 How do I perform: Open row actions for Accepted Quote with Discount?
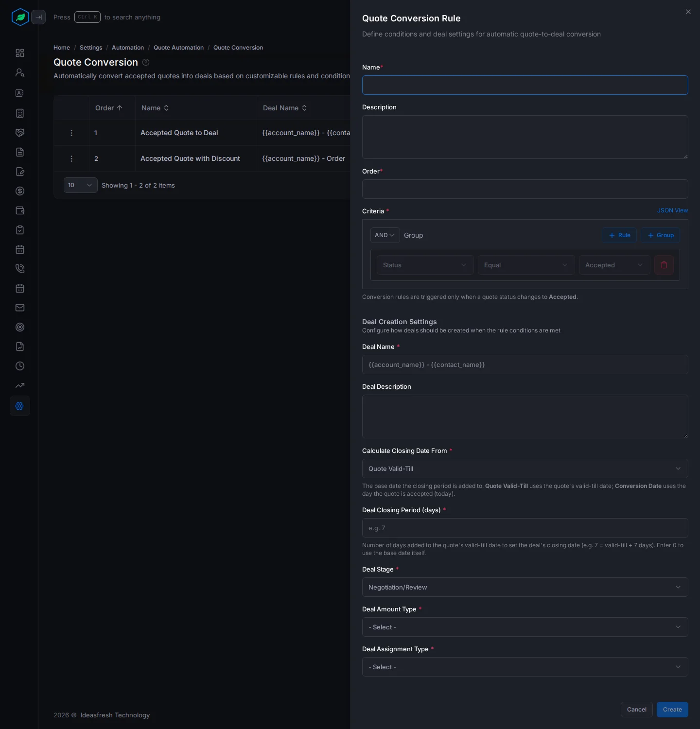[71, 158]
